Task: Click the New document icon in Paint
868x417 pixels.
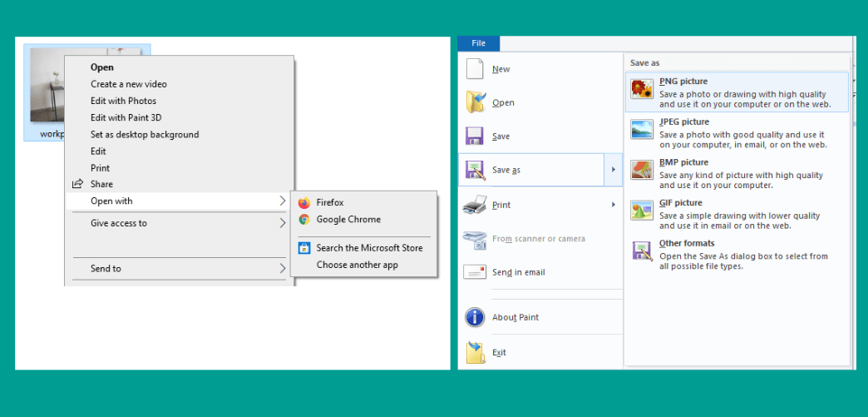Action: click(x=475, y=69)
